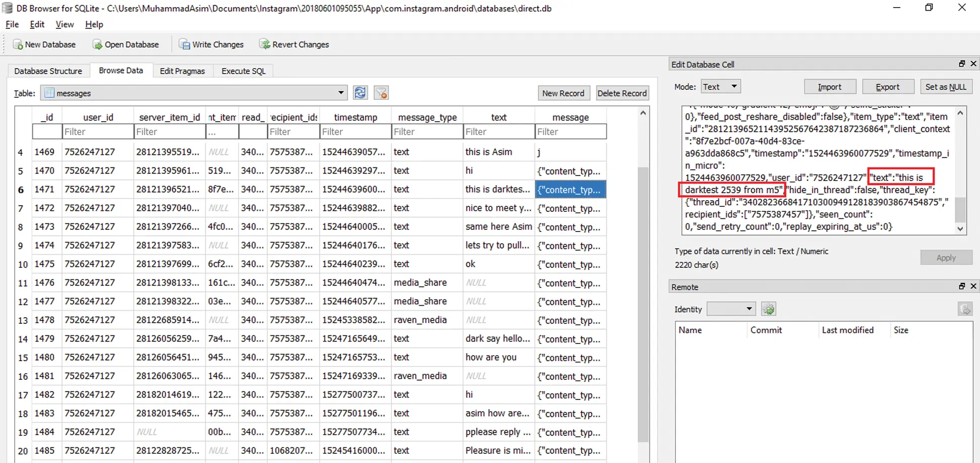Click the Size column header in Remote panel
Image resolution: width=980 pixels, height=463 pixels.
pos(931,330)
